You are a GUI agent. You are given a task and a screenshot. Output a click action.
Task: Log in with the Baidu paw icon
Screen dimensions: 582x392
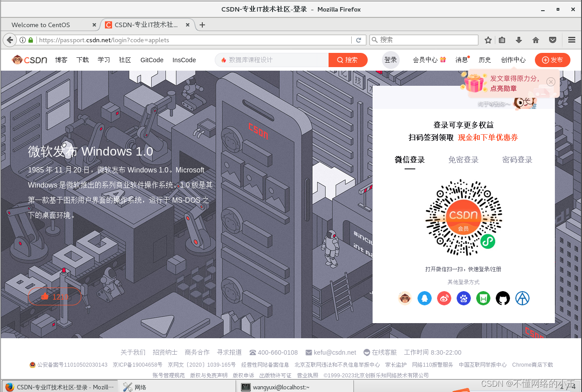464,298
